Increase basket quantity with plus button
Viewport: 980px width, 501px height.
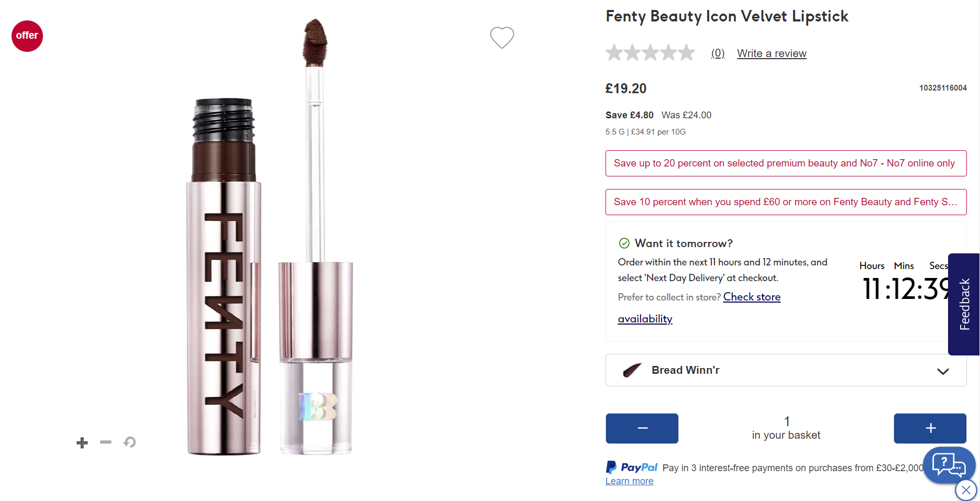point(930,428)
